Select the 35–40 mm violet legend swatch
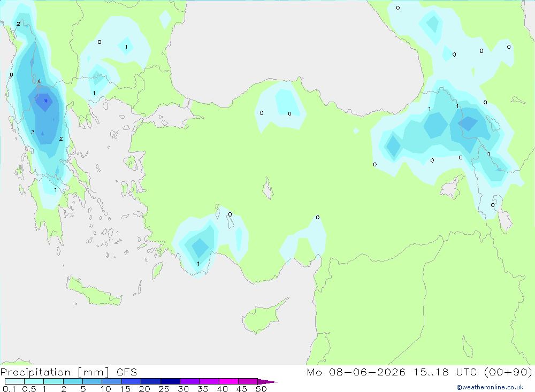Image resolution: width=535 pixels, height=392 pixels. (x=209, y=381)
